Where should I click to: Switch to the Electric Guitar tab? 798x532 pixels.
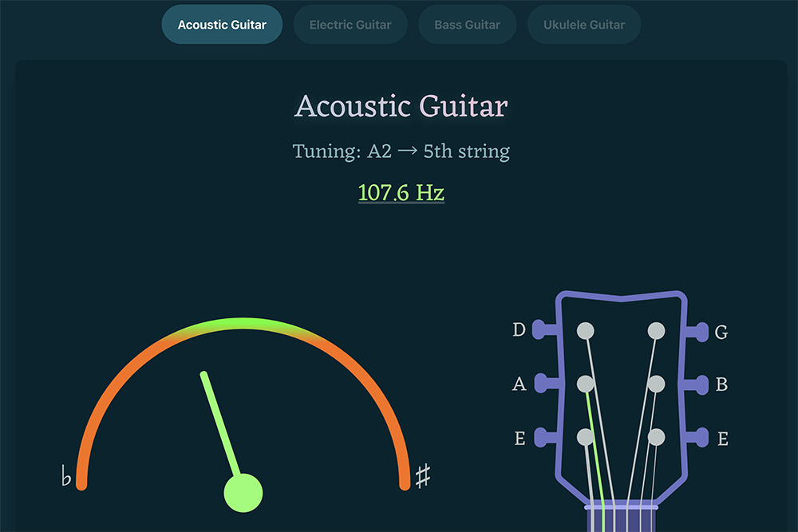pyautogui.click(x=350, y=25)
